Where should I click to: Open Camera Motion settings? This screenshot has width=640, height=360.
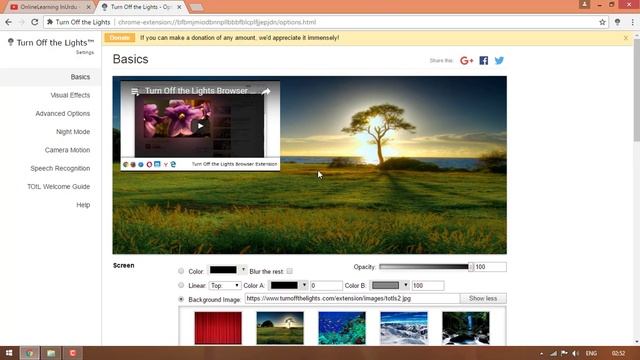point(67,150)
